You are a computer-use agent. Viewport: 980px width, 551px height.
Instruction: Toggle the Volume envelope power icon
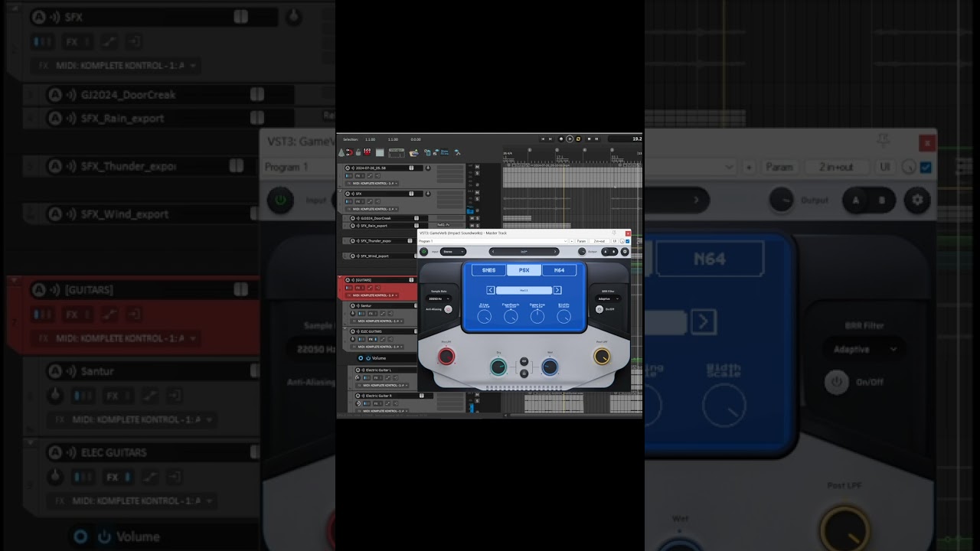click(x=368, y=358)
